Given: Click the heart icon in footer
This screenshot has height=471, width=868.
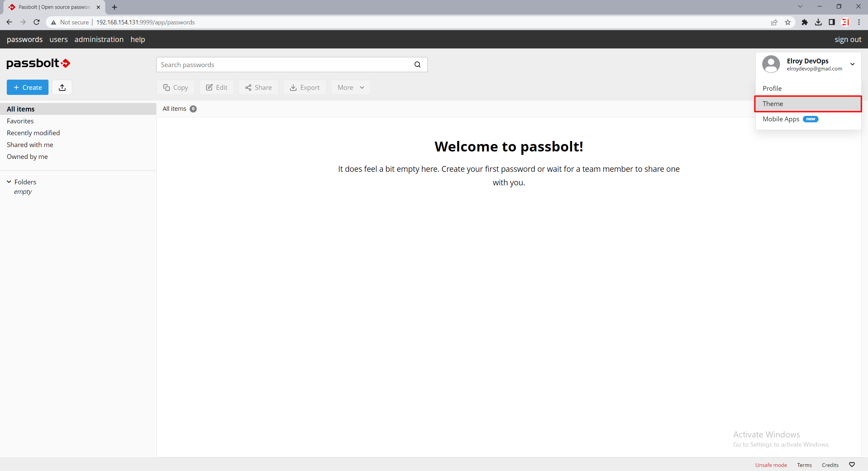Looking at the screenshot, I should click(852, 465).
